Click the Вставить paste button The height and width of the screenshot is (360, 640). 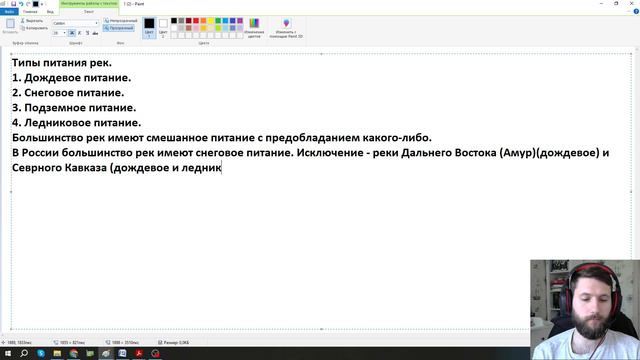pos(10,26)
